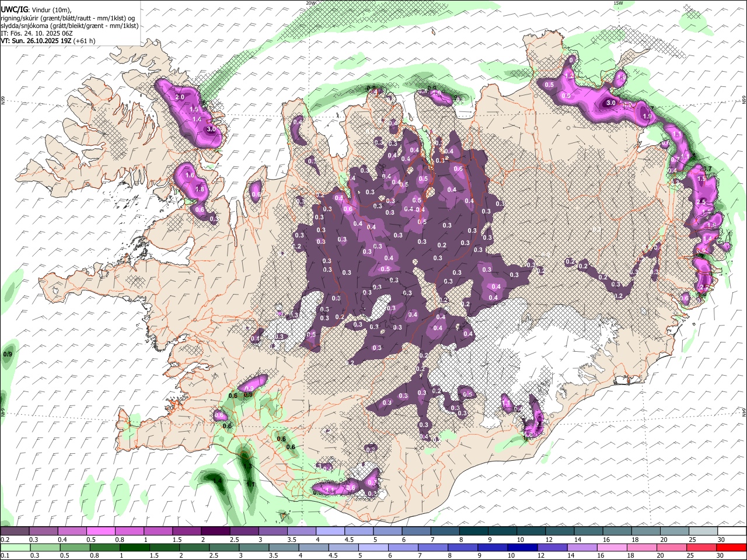Click the '0.9' value over the western ocean
747x560 pixels.
8,354
